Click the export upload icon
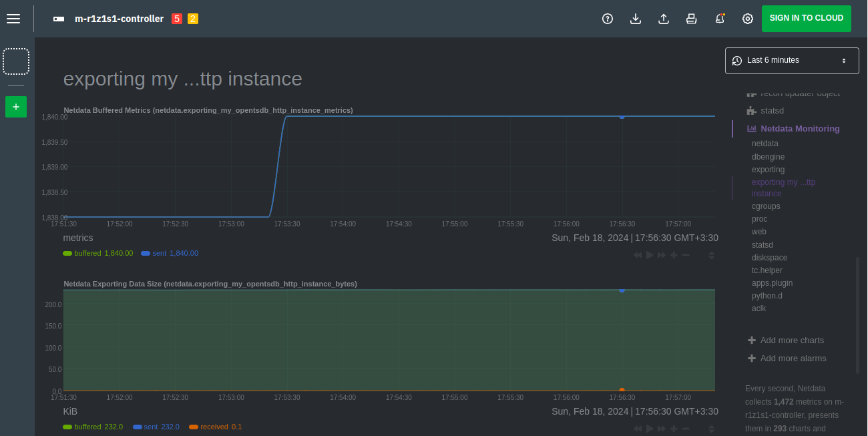This screenshot has width=868, height=436. point(664,19)
